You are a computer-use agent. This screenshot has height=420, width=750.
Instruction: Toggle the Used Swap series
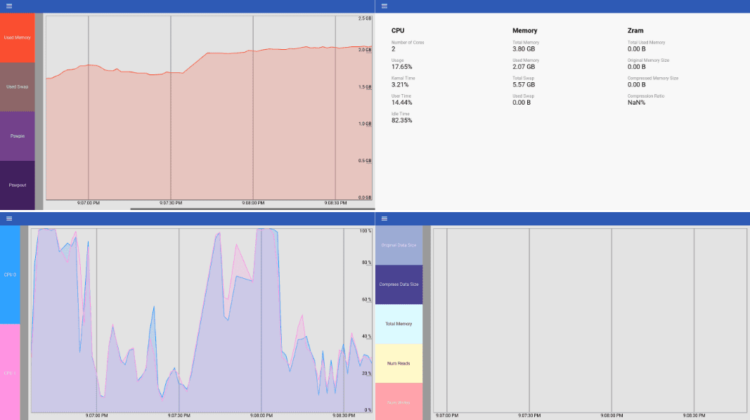click(17, 87)
